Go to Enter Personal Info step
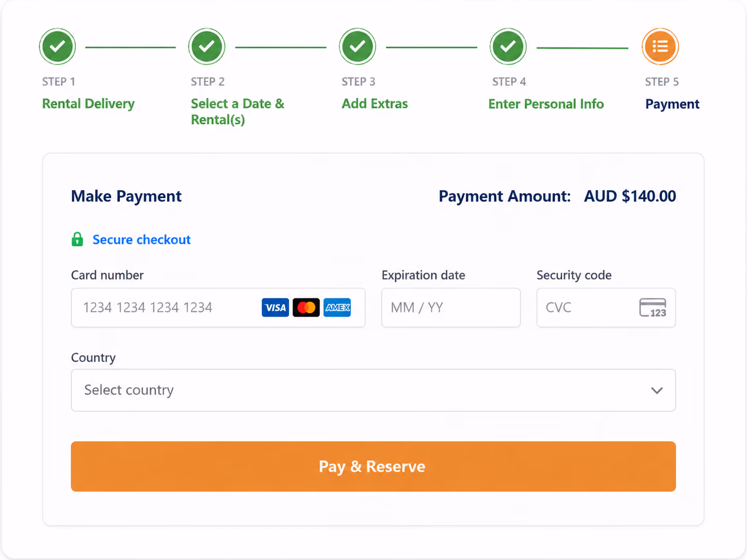The width and height of the screenshot is (747, 560). tap(546, 104)
